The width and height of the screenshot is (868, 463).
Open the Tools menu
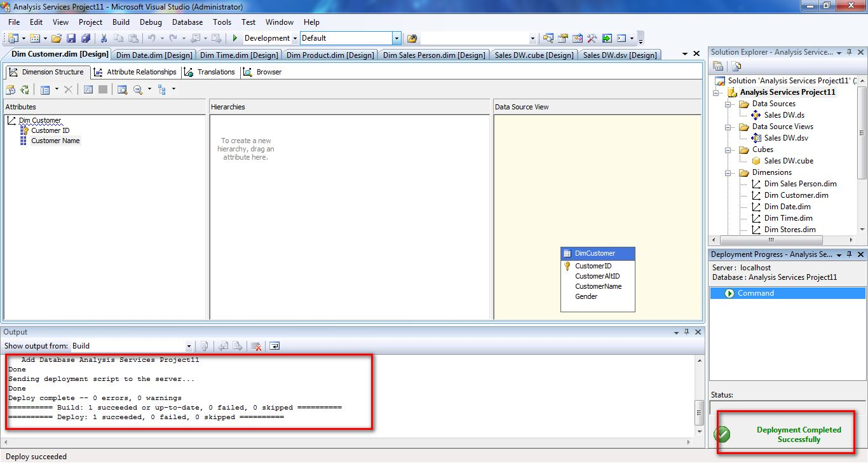tap(222, 22)
